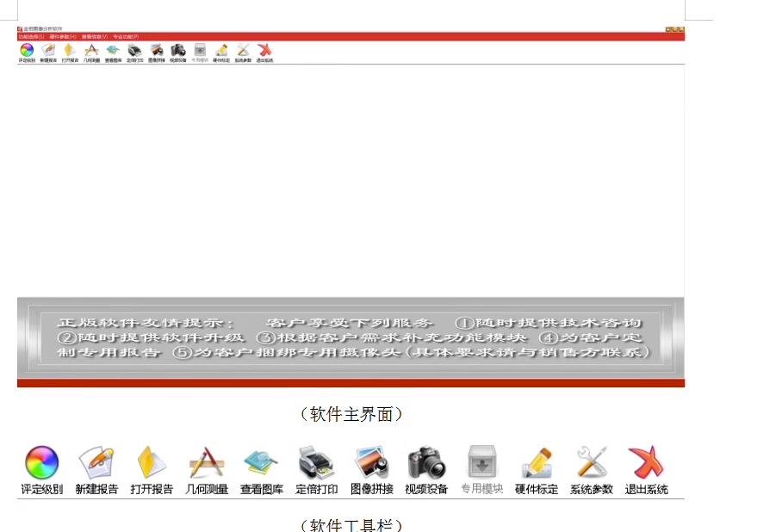Click small 评定级别 icon in top toolbar
This screenshot has height=532, width=776.
coord(27,51)
